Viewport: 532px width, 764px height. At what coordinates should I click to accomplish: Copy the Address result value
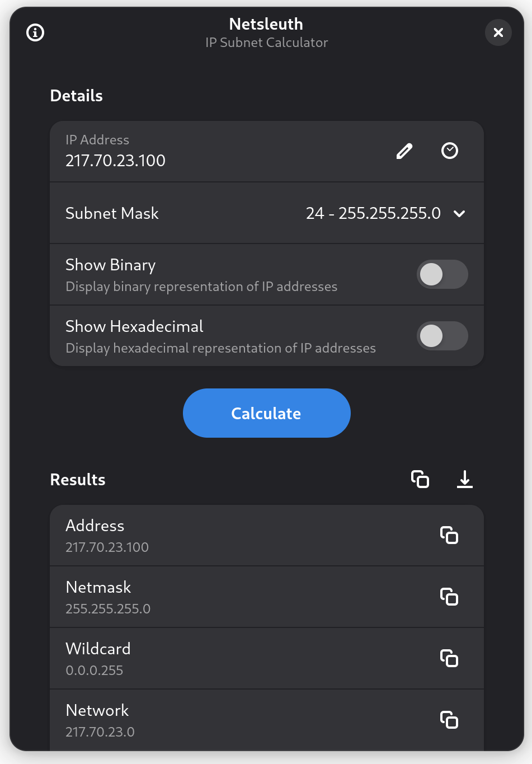pos(449,536)
